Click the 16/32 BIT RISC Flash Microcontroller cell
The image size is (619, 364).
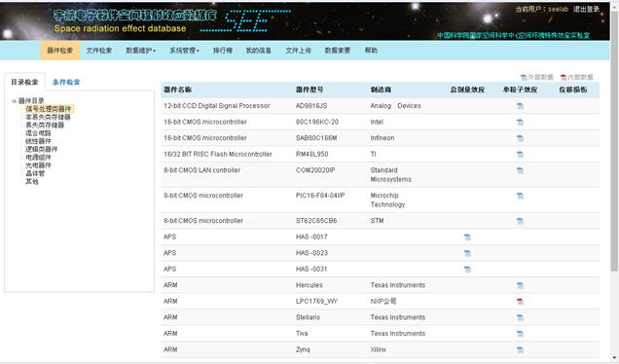click(218, 154)
